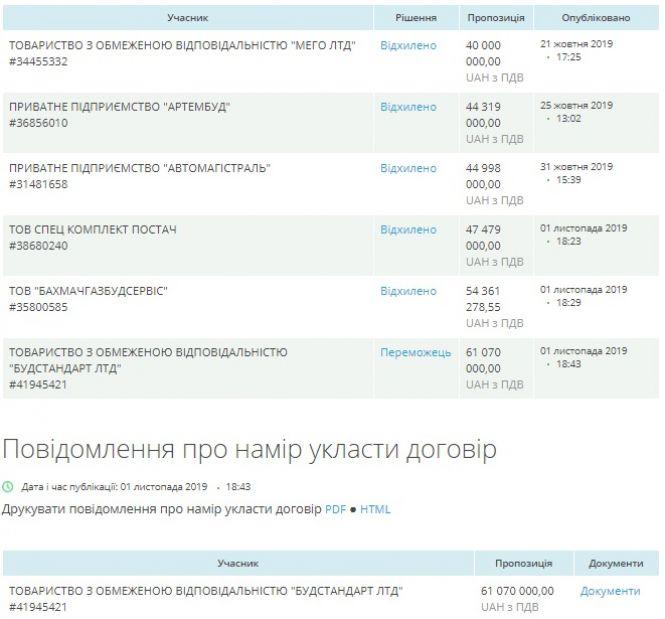Select the 44 998 000,00 offer amount
This screenshot has width=665, height=619.
[x=483, y=176]
